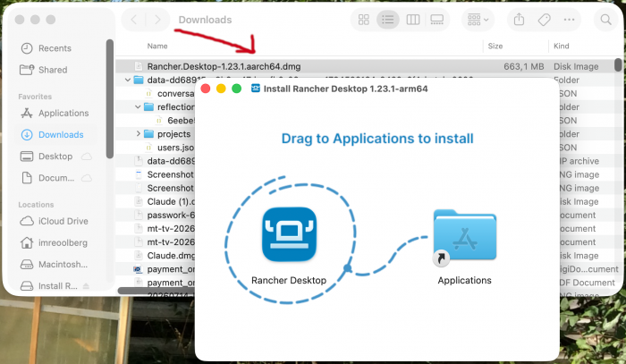
Task: Select first payment_or DigiDoc file row
Action: (155, 269)
